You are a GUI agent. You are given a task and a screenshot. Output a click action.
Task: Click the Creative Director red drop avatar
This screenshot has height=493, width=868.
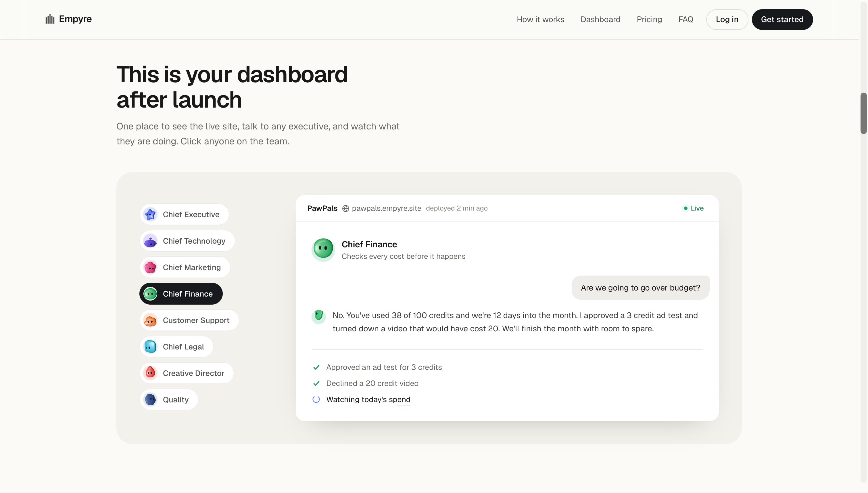(150, 373)
